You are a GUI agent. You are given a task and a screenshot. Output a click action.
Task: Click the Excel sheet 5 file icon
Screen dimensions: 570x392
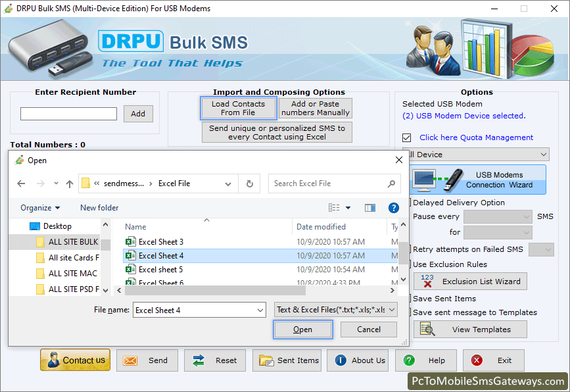pos(131,270)
